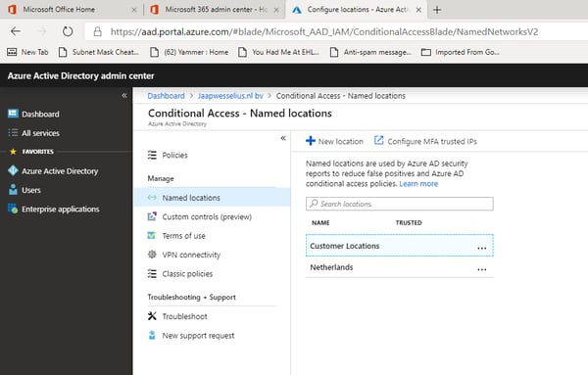Collapse the main left navigation sidebar

tap(124, 96)
